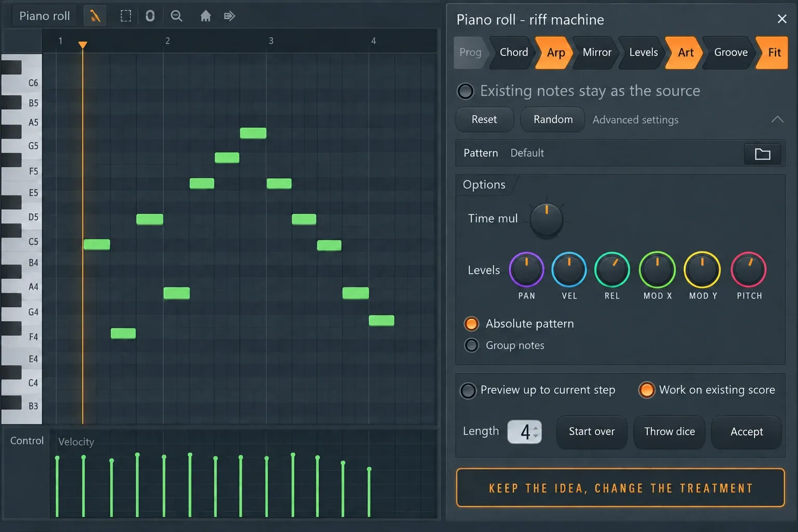Click the Time mul knob

[547, 219]
